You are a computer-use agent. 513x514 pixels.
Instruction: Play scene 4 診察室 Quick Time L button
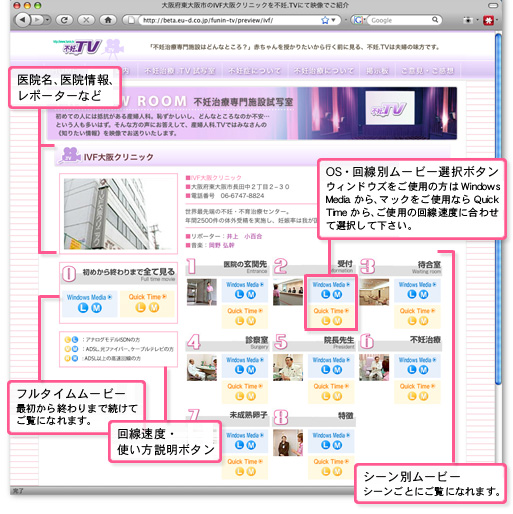tap(239, 396)
